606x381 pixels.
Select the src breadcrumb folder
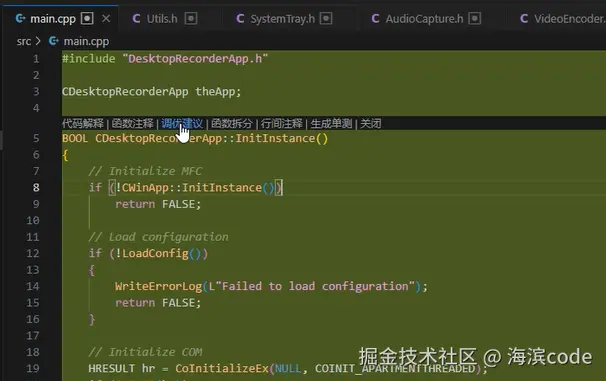24,41
